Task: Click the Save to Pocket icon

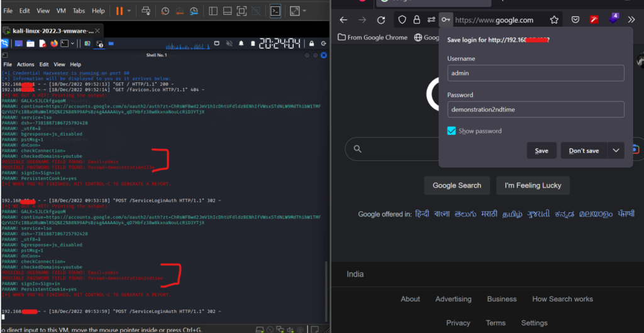Action: [575, 20]
